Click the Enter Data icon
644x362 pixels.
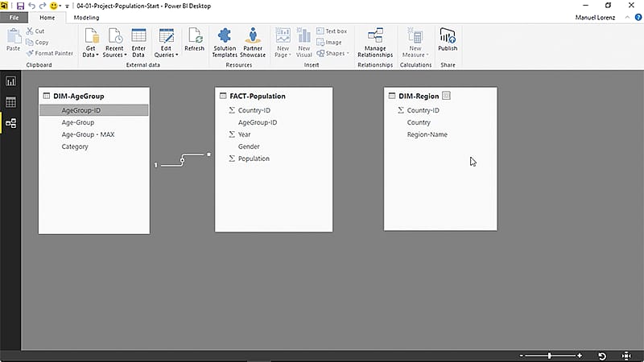click(x=138, y=35)
